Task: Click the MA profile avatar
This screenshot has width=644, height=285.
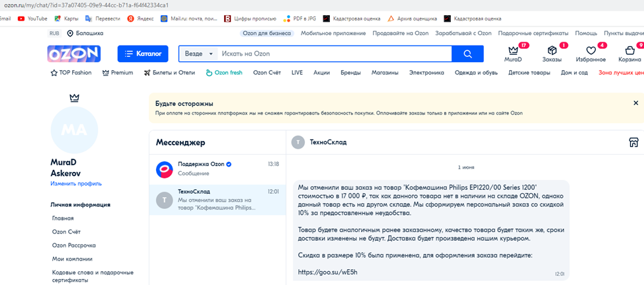Action: click(x=74, y=130)
